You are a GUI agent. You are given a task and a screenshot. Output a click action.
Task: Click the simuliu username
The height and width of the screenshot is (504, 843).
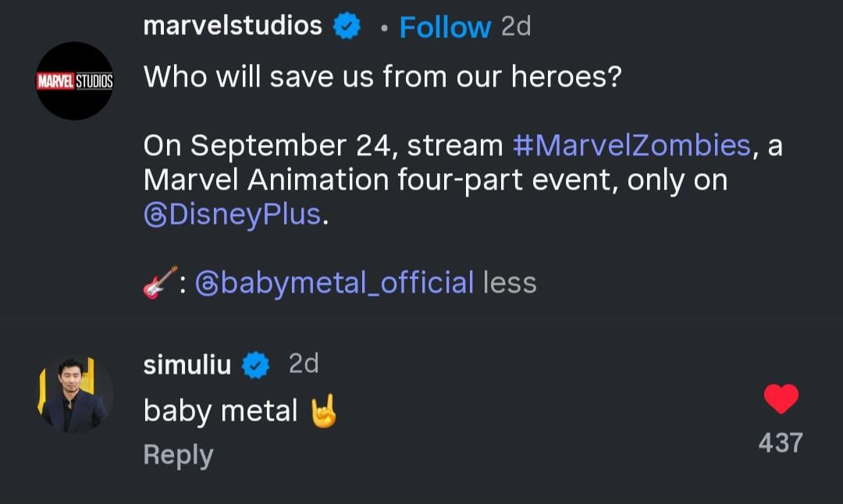(x=187, y=364)
